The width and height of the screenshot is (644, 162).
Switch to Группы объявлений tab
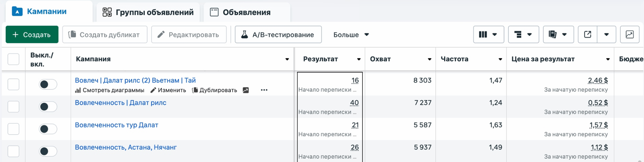(148, 12)
